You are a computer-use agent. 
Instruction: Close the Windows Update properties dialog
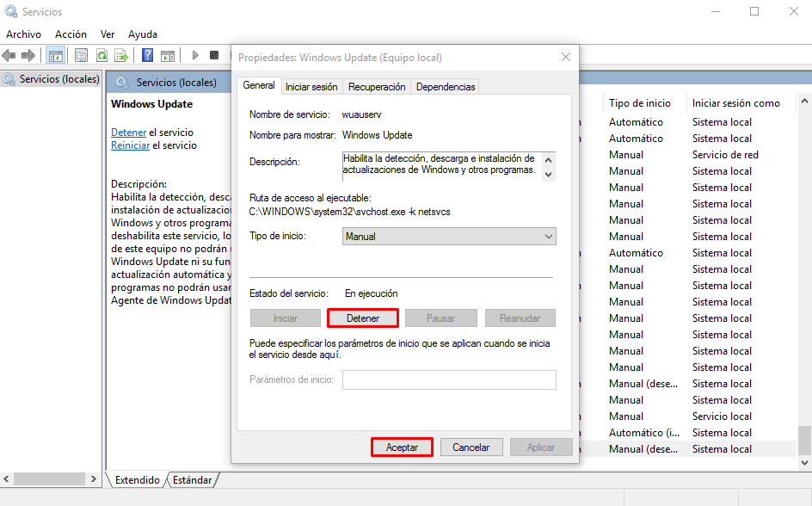pos(566,57)
